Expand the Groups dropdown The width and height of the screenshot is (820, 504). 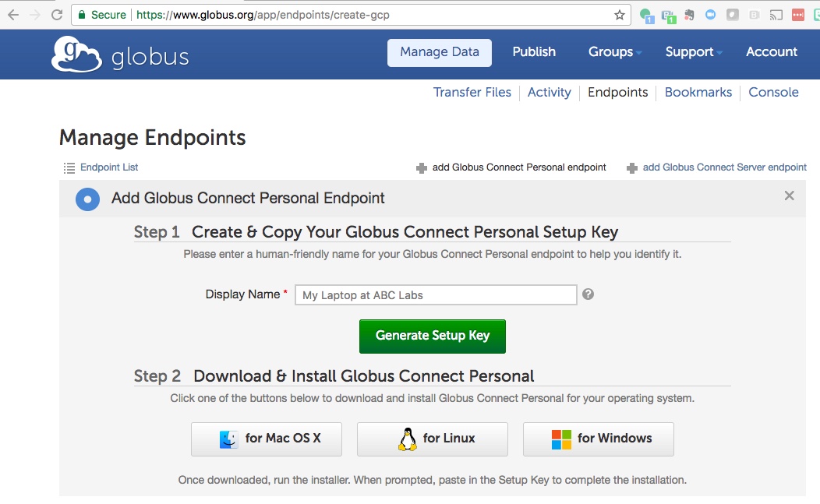[x=615, y=51]
